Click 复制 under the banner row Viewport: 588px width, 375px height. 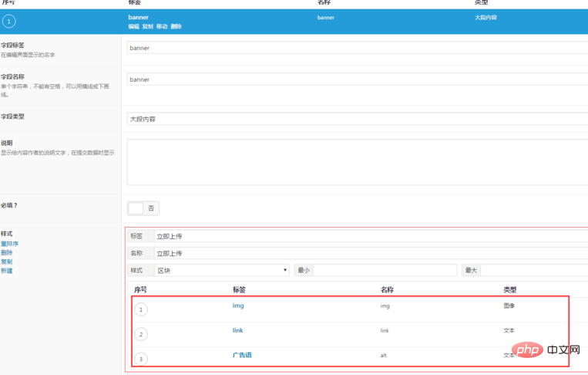coord(148,27)
